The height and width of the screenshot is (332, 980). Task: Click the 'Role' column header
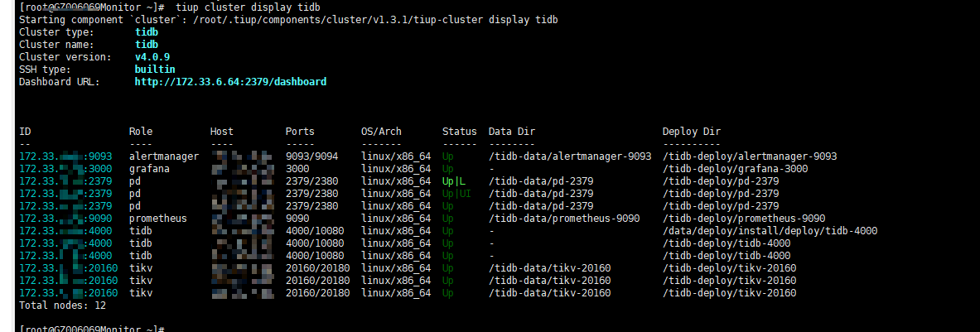click(141, 132)
